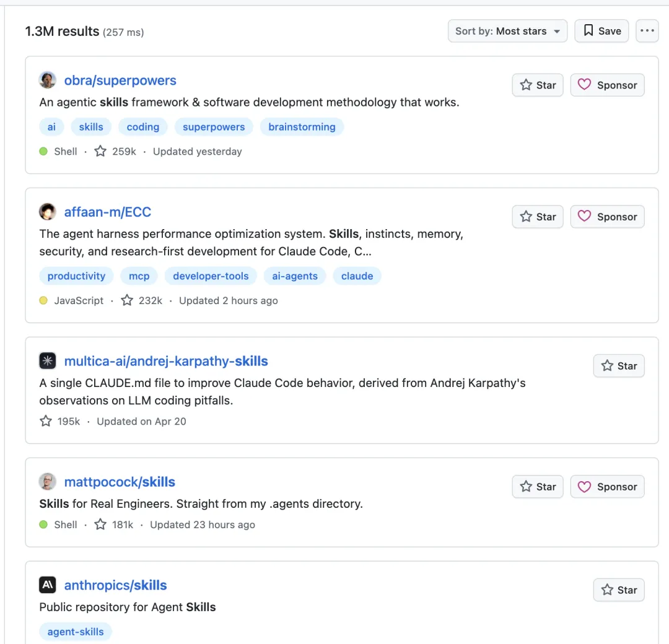Image resolution: width=669 pixels, height=644 pixels.
Task: Select the 'claude' topic tag
Action: 357,276
